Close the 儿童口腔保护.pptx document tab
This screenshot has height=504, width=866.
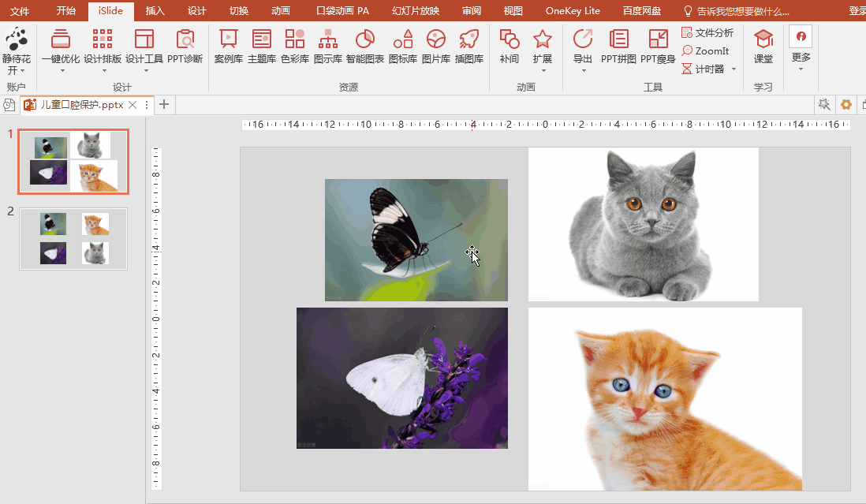(x=133, y=105)
